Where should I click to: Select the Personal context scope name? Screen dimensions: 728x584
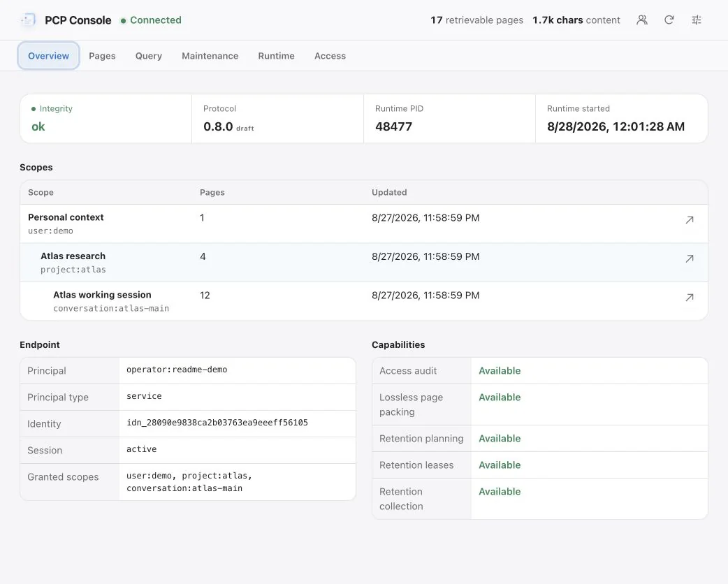[66, 217]
